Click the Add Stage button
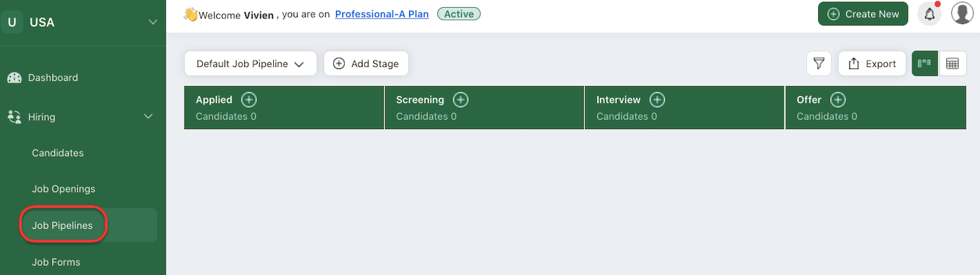Viewport: 980px width, 275px height. point(366,63)
